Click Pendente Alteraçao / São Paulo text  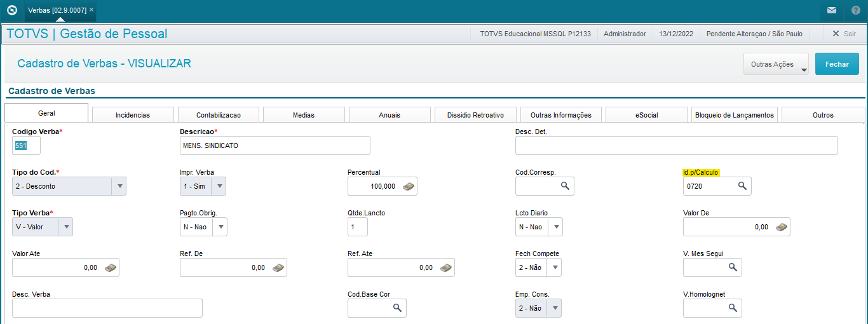754,34
